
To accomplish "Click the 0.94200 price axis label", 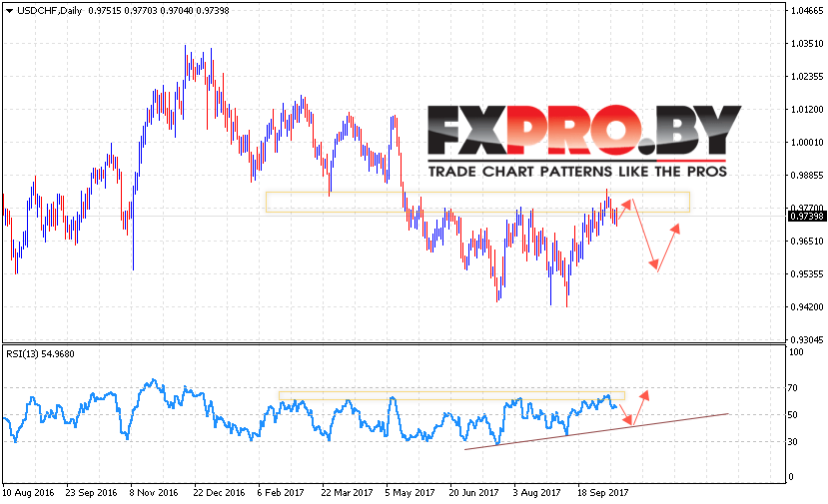I will click(x=806, y=306).
